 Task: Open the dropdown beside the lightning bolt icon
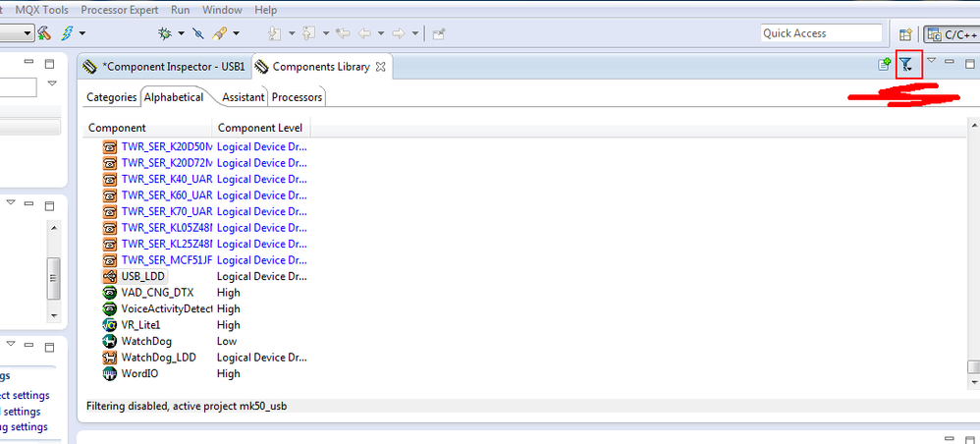82,33
